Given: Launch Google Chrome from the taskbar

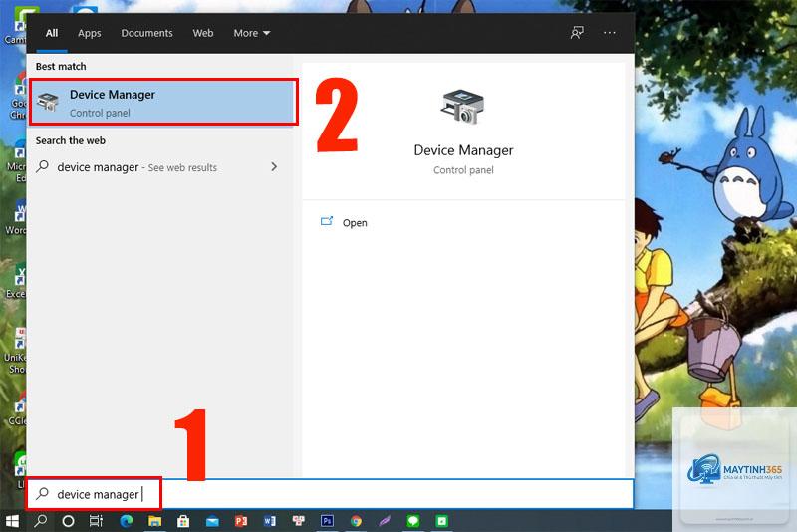Looking at the screenshot, I should 356,521.
